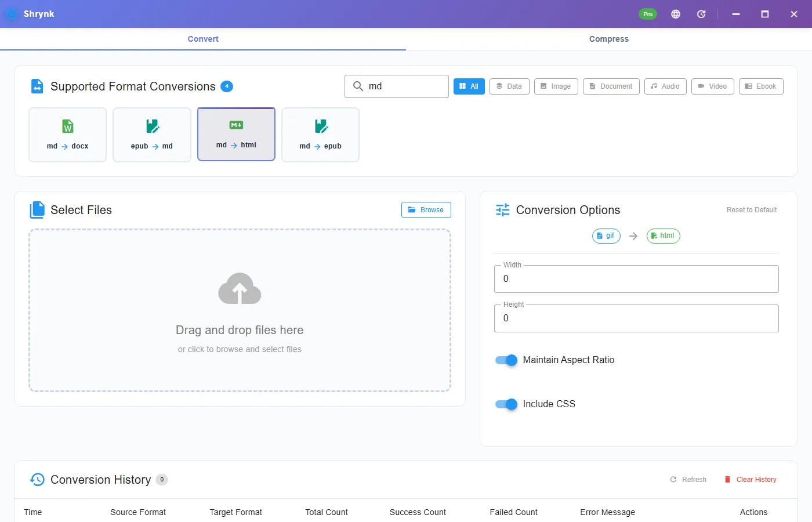
Task: Click the Markdown icon in md to html card
Action: point(236,125)
